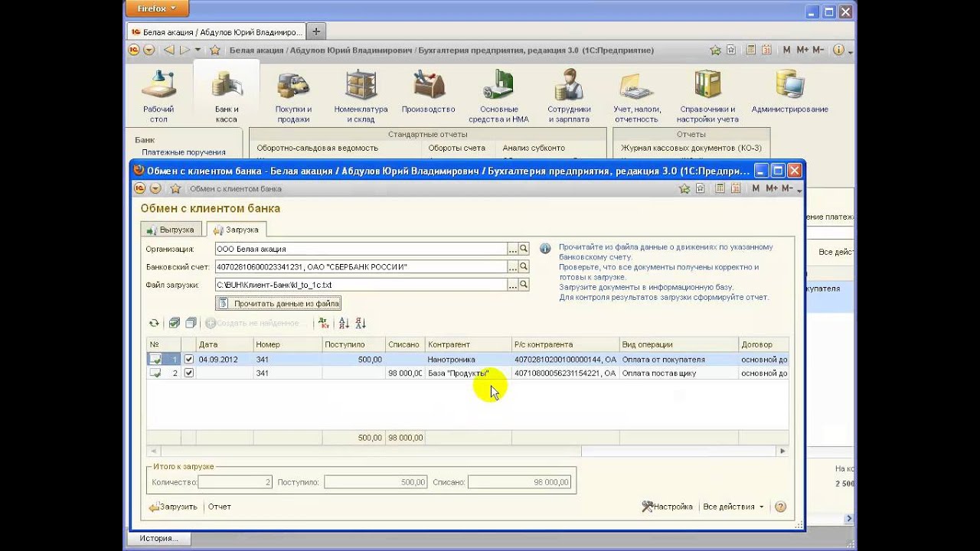Open the calendar in main window toolbar
Viewport: 980px width, 551px height.
[766, 50]
